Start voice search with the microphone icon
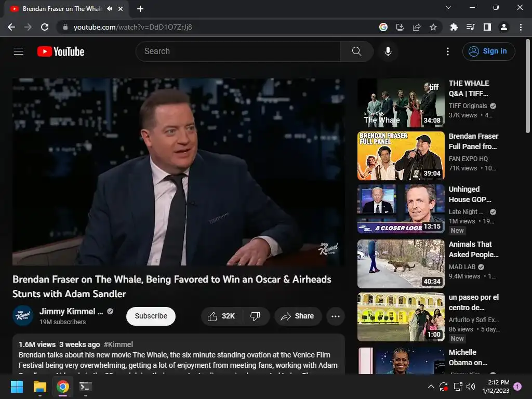This screenshot has width=532, height=399. [388, 51]
